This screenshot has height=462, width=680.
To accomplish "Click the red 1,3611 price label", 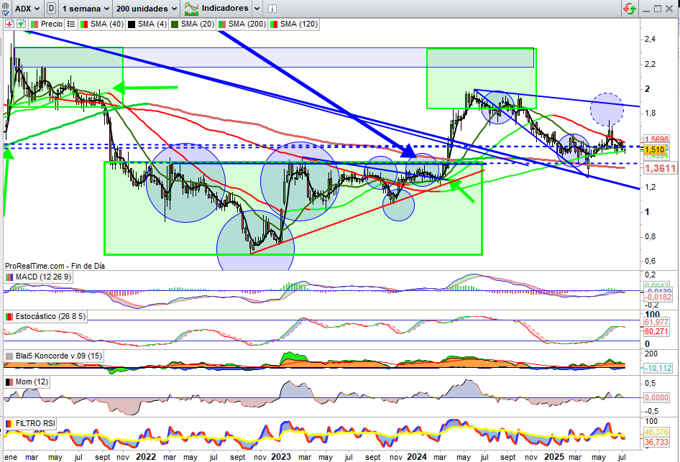I will pyautogui.click(x=660, y=168).
